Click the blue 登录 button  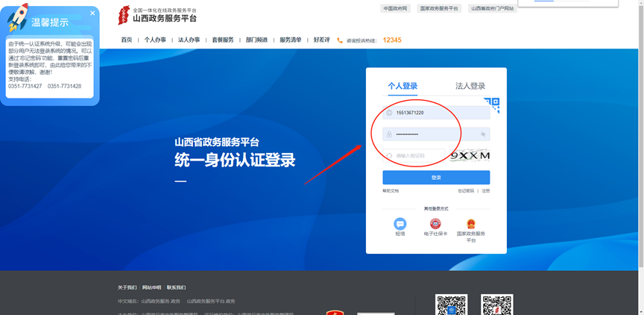[436, 178]
